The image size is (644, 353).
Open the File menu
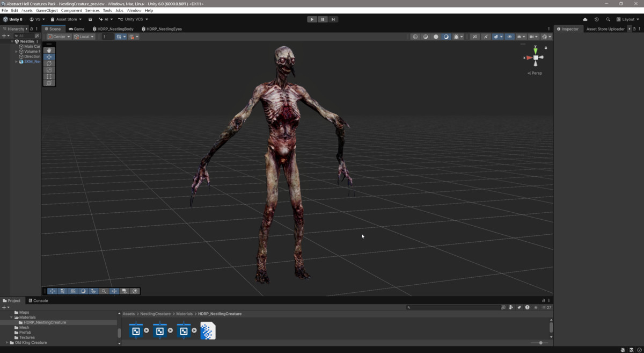[x=5, y=10]
